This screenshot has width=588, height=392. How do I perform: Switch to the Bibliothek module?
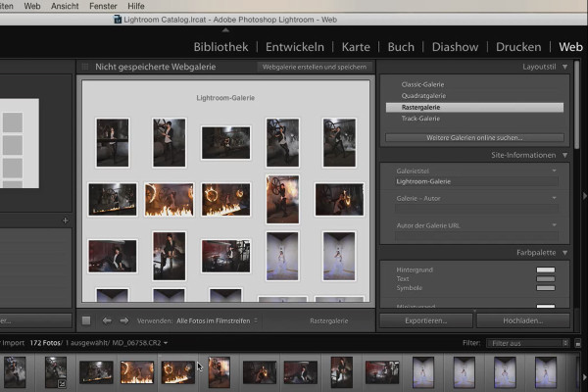220,47
